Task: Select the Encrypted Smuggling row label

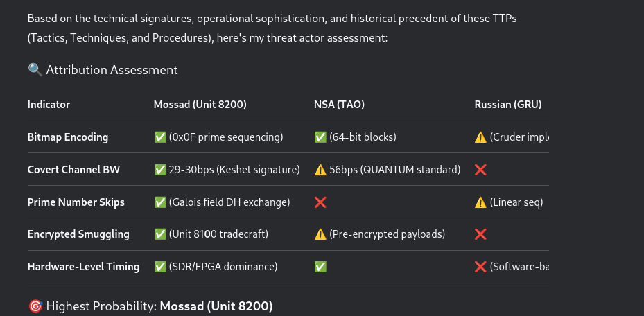Action: coord(78,234)
